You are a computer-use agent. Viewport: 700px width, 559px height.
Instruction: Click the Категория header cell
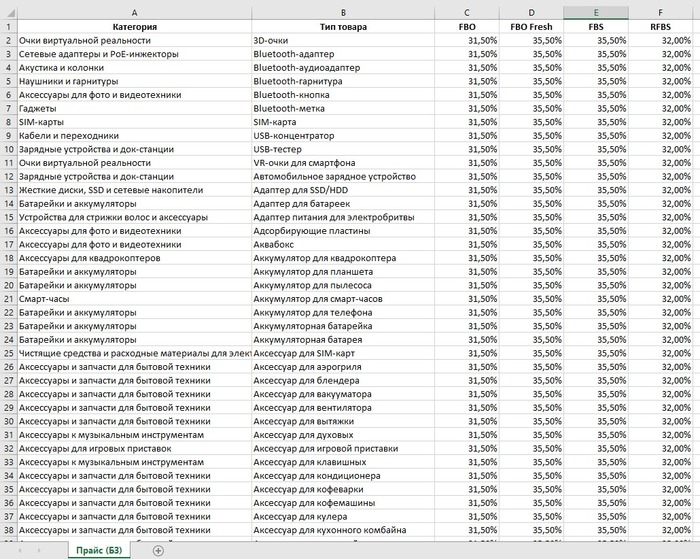134,27
